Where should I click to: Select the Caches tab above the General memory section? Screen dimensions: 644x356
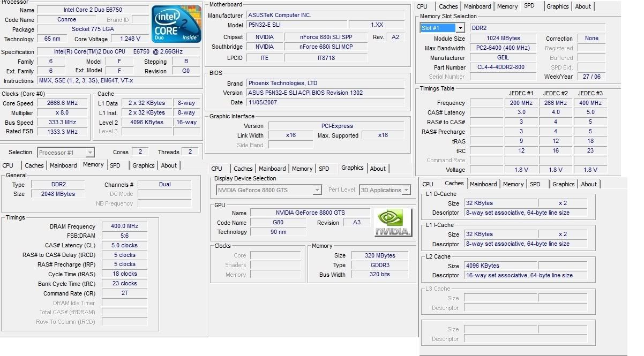click(x=34, y=165)
